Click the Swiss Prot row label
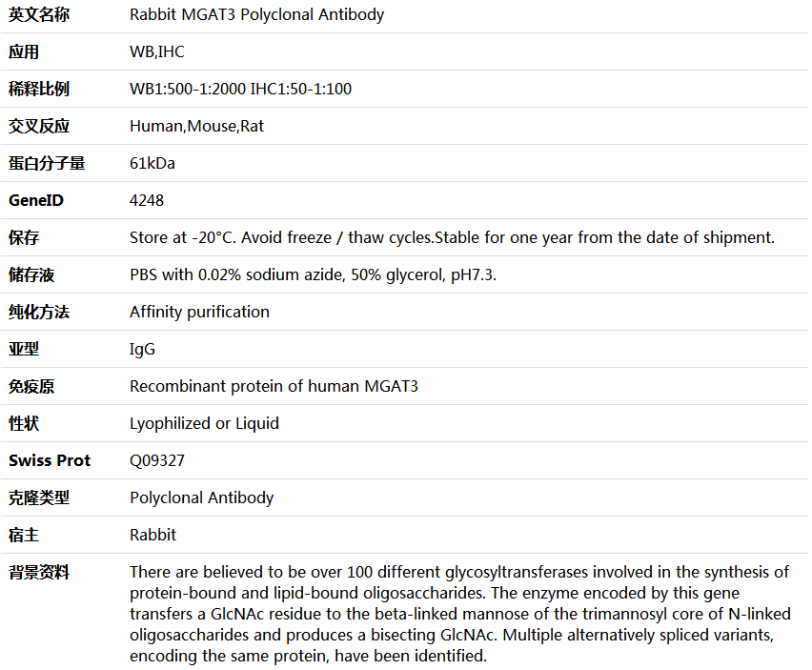Viewport: 812px width, 670px height. tap(50, 461)
